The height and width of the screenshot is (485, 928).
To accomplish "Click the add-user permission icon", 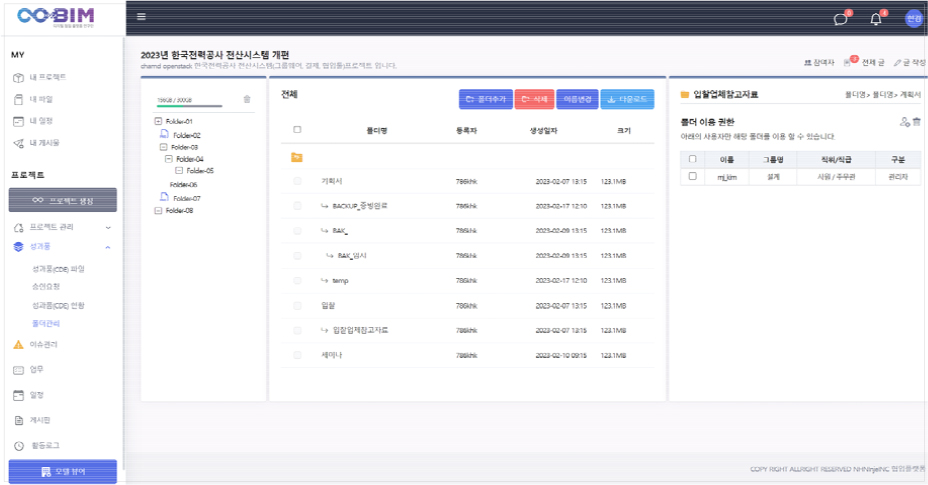I will tap(904, 122).
